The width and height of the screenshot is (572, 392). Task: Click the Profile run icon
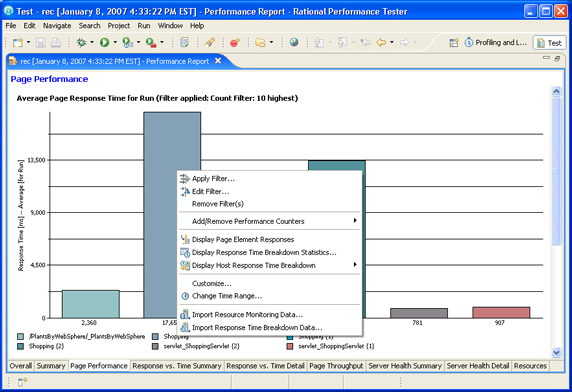128,43
